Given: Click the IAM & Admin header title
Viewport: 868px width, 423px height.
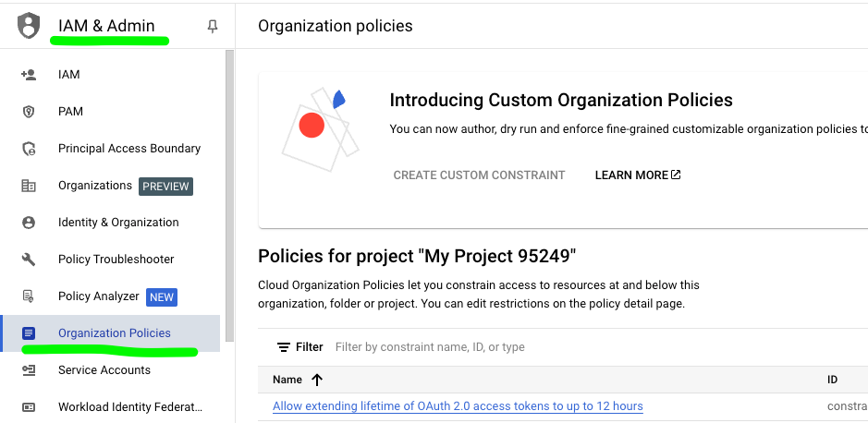Looking at the screenshot, I should (x=106, y=26).
